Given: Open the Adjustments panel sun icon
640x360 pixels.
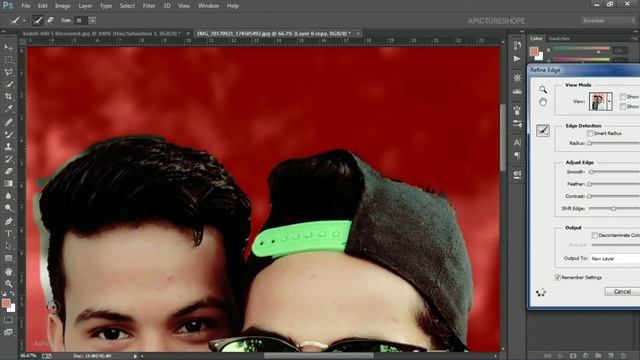Looking at the screenshot, I should tap(517, 78).
